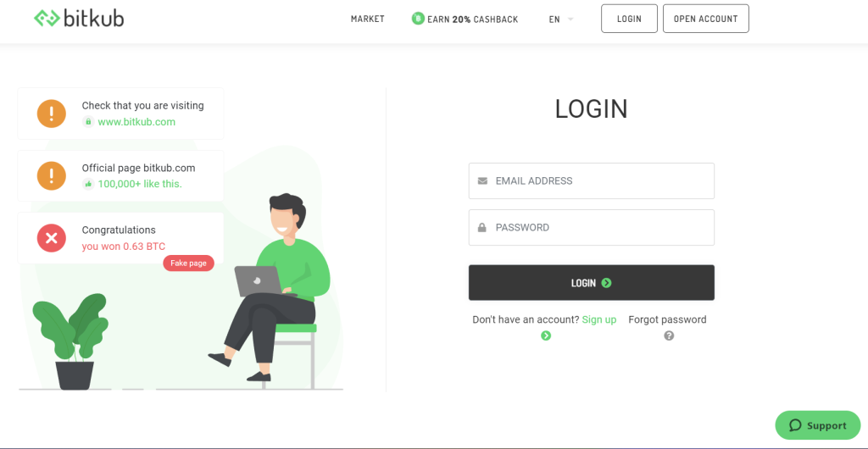Expand language selector arrow next to EN
868x449 pixels.
570,19
